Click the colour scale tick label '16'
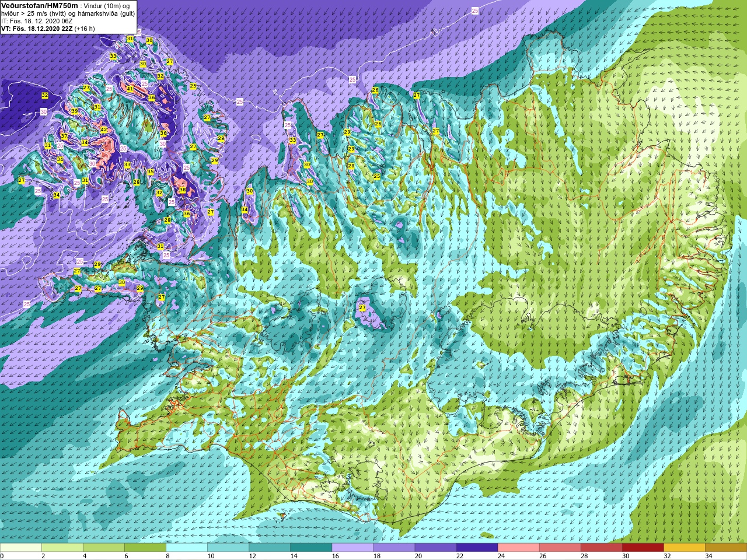Viewport: 747px width, 560px height. tap(335, 556)
